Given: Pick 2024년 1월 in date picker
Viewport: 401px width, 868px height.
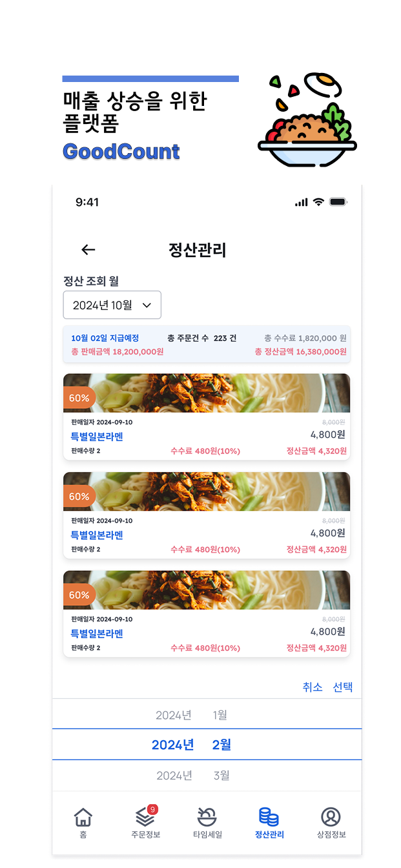Looking at the screenshot, I should (192, 715).
